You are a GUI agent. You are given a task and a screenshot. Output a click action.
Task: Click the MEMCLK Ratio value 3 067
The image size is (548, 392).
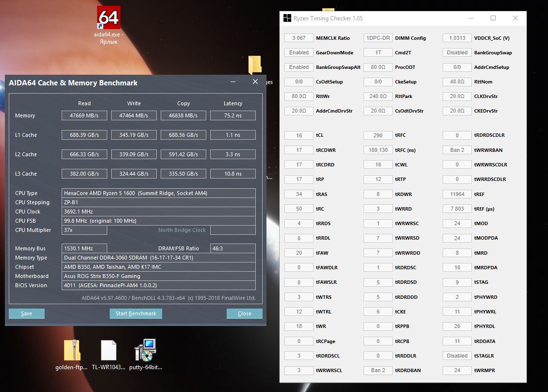(x=299, y=38)
